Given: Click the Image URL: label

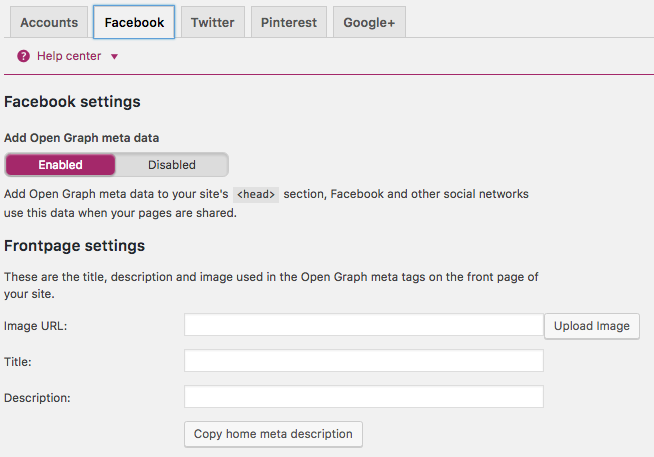Looking at the screenshot, I should [x=35, y=326].
